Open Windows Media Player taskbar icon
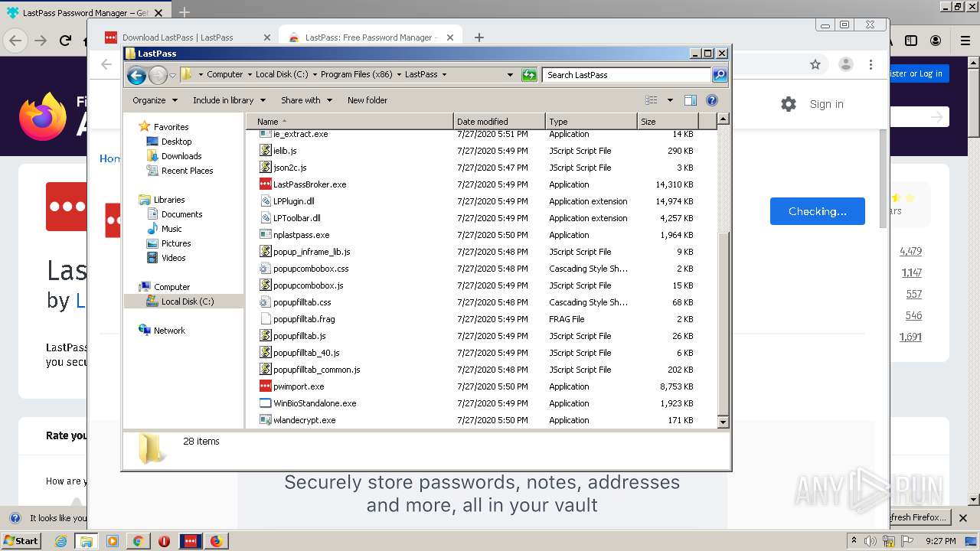This screenshot has width=980, height=551. [113, 541]
